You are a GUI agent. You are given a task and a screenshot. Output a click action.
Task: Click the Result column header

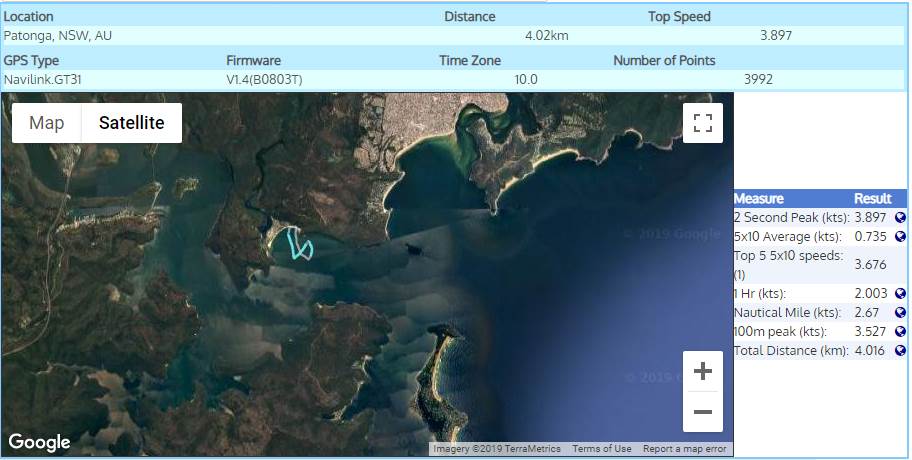(x=872, y=198)
